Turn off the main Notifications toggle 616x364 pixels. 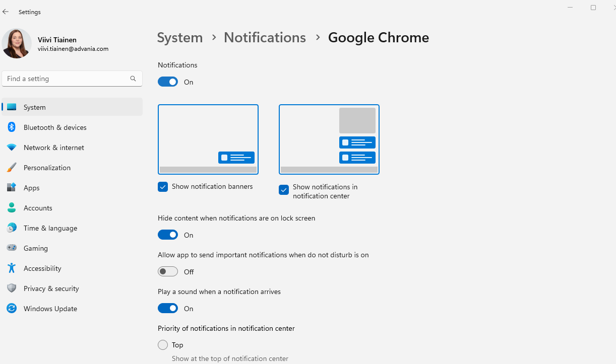(x=168, y=82)
